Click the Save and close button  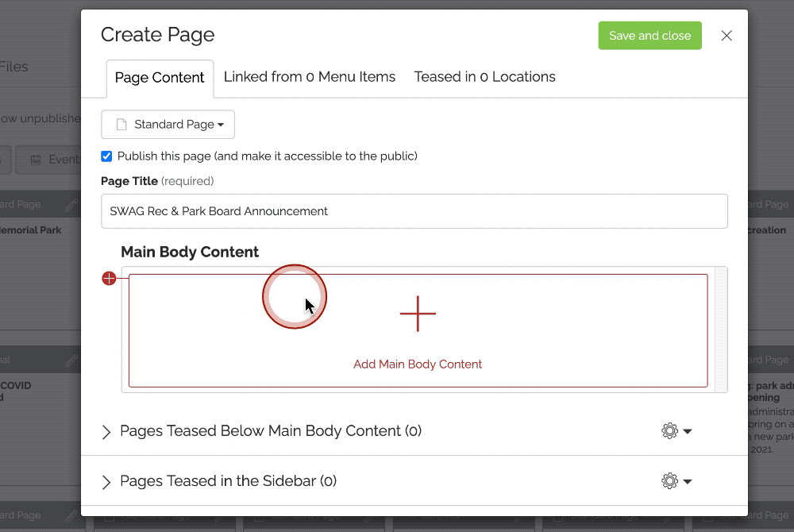tap(649, 36)
